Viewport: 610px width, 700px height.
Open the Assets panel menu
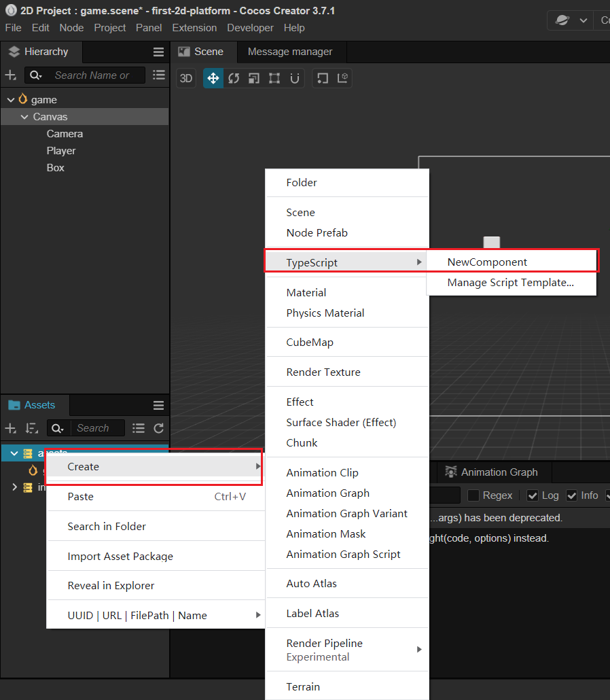coord(158,405)
